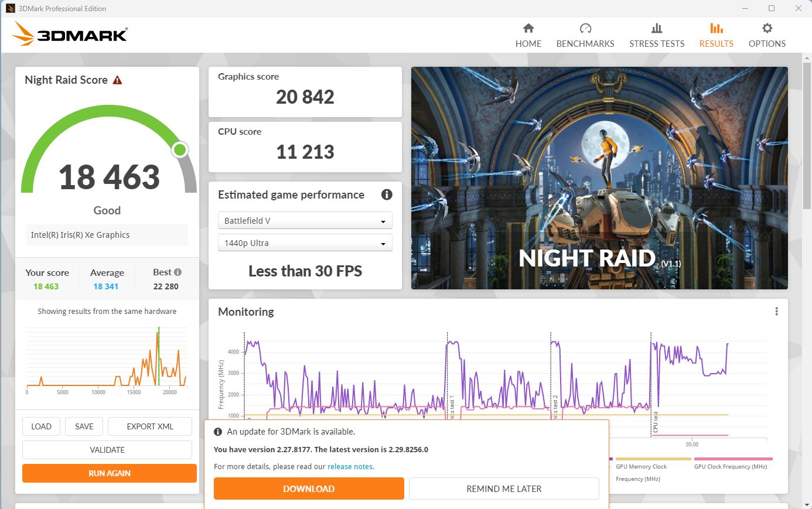Select the BENCHMARKS tab label
Viewport: 812px width, 509px height.
pyautogui.click(x=585, y=44)
